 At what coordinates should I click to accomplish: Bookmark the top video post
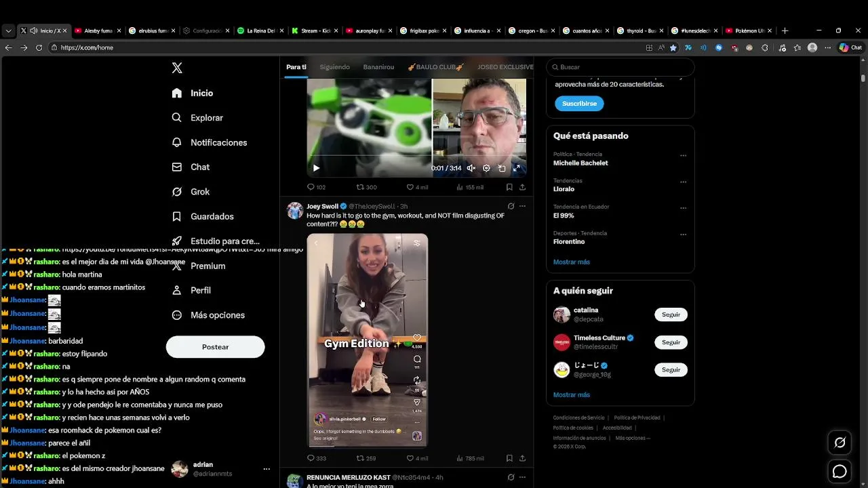(x=509, y=187)
